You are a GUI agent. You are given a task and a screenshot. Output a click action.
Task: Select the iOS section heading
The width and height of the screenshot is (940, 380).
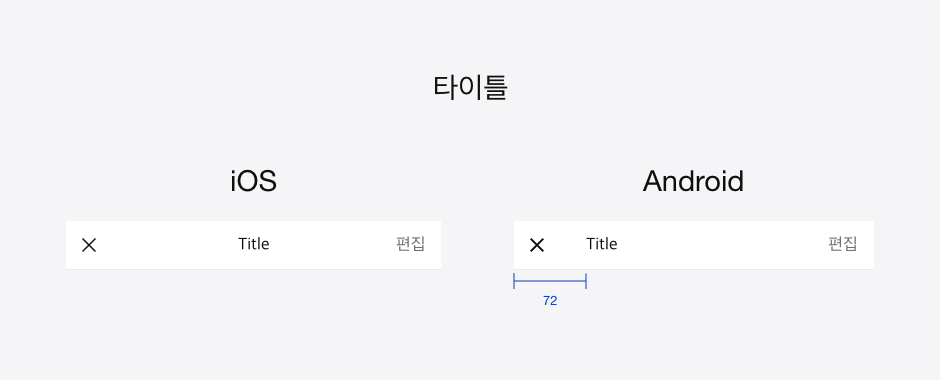[x=254, y=181]
